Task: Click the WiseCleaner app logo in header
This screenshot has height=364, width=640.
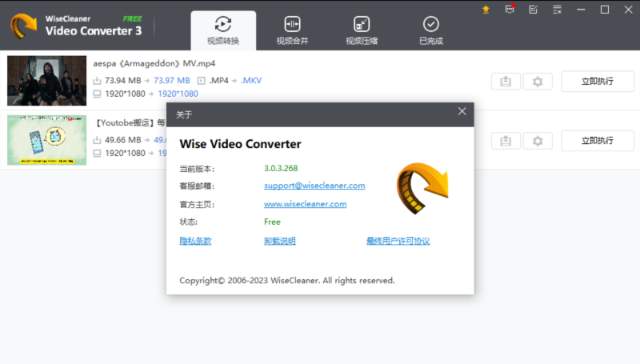Action: tap(23, 26)
